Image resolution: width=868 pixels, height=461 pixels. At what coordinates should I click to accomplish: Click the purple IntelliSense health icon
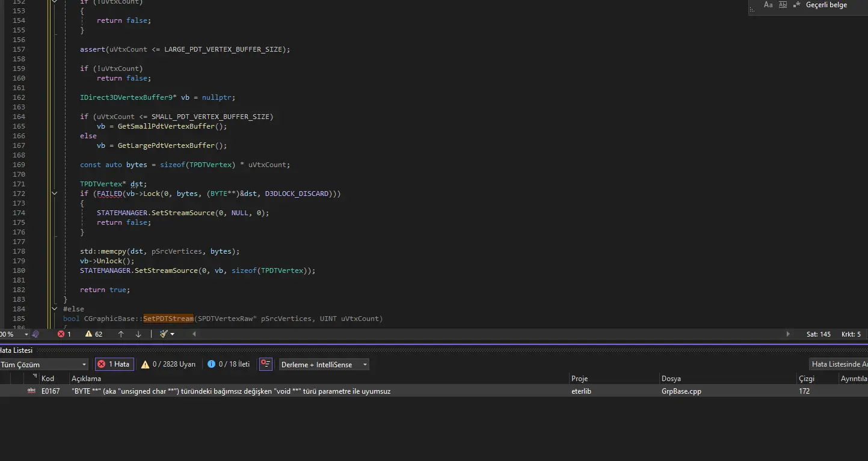click(x=36, y=334)
